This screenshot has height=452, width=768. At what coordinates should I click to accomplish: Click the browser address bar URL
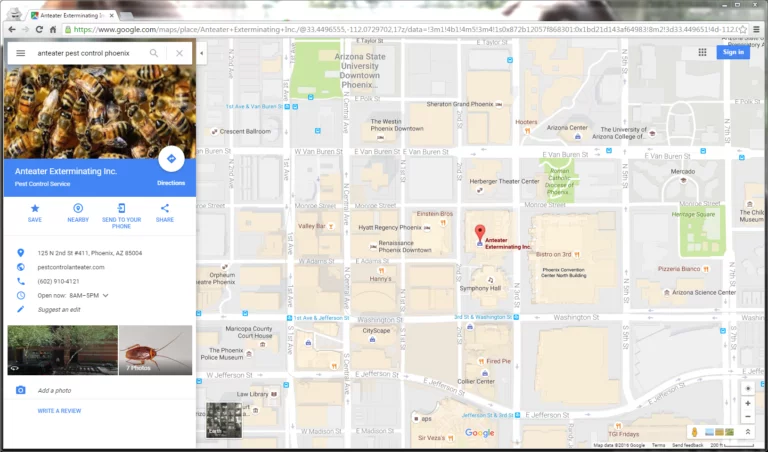point(405,29)
